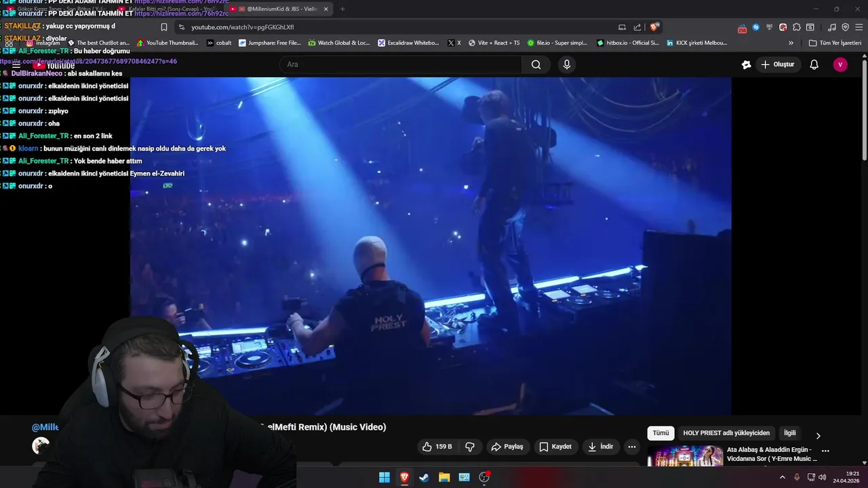The width and height of the screenshot is (868, 488).
Task: Open the Oluştur create menu
Action: coord(777,64)
